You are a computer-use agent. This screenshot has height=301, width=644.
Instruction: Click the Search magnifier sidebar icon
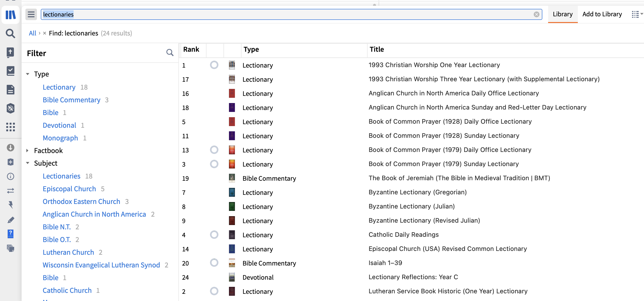[x=11, y=33]
